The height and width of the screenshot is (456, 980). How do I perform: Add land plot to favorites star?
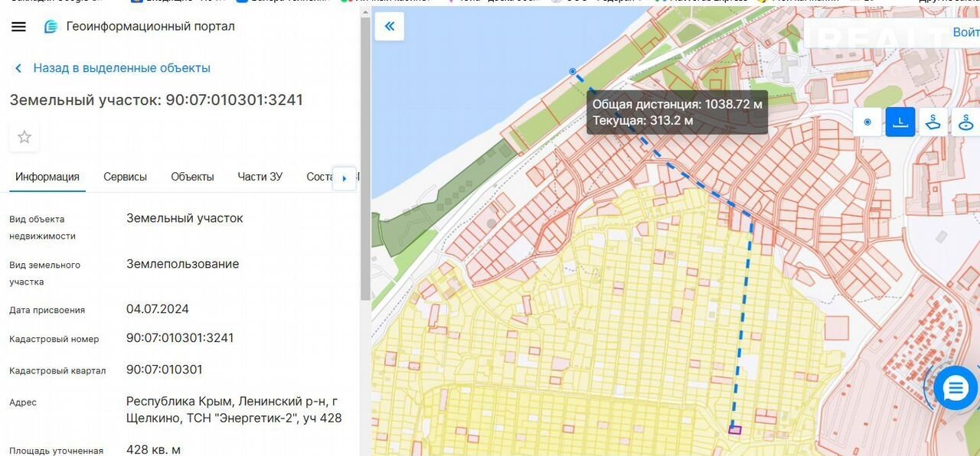(x=24, y=137)
